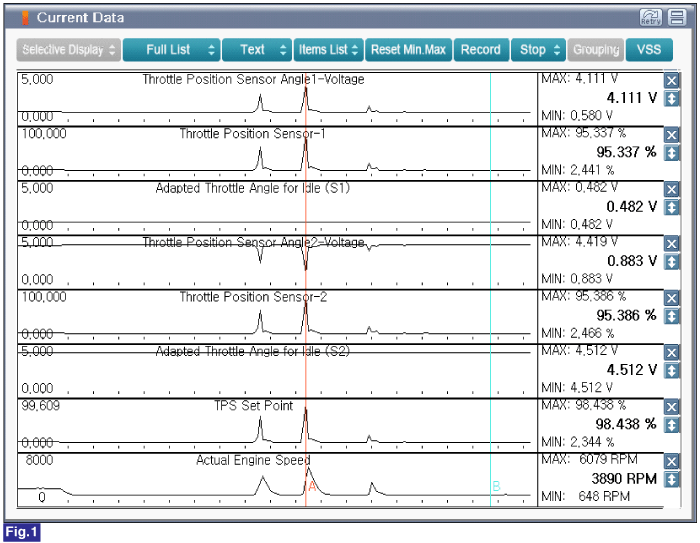This screenshot has width=700, height=543.
Task: Start recording with the Record button
Action: [x=481, y=50]
